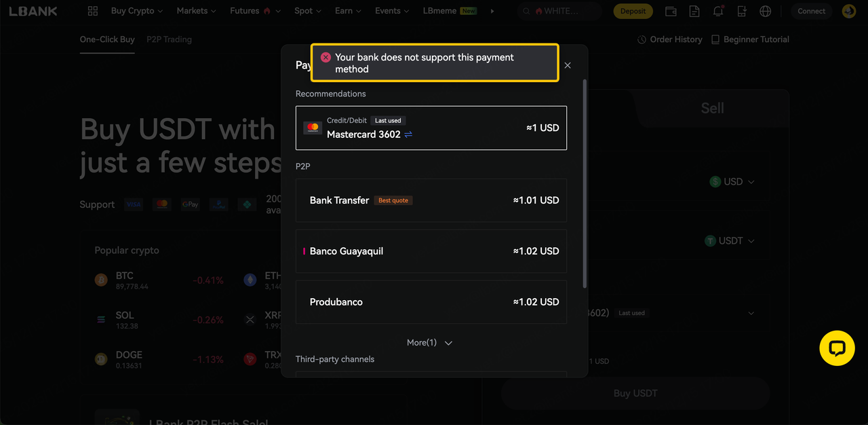Screen dimensions: 868x425
Task: Select the Mastercard 3602 payment option
Action: click(431, 128)
